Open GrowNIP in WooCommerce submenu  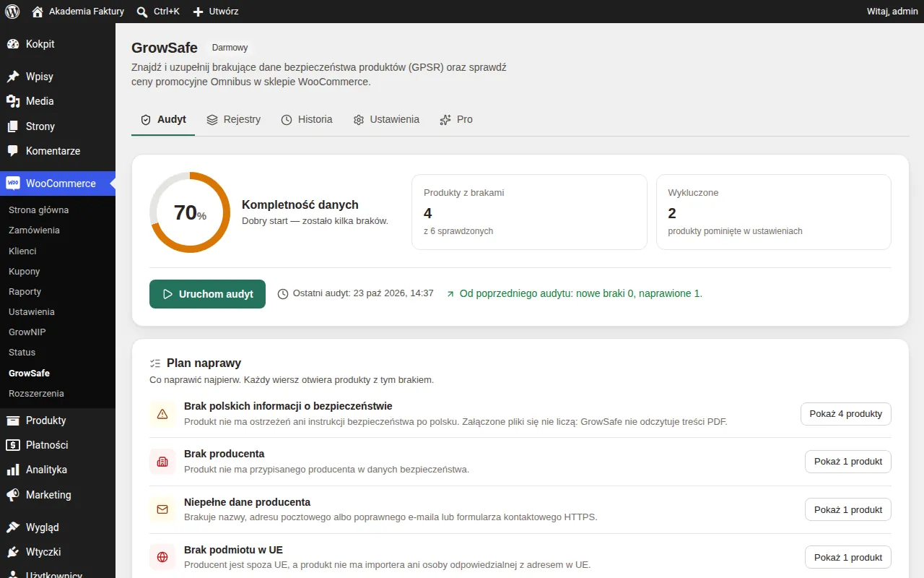27,332
